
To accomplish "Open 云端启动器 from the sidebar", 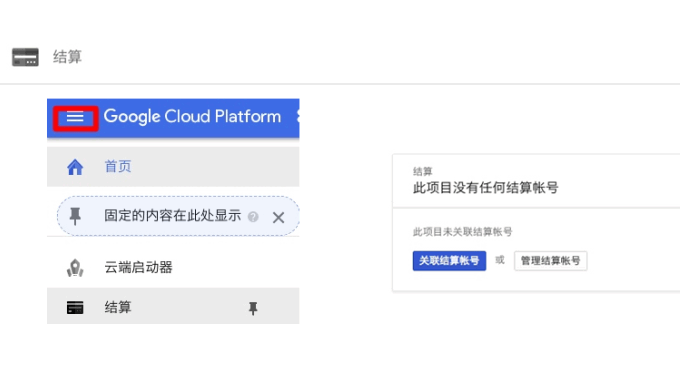I will [173, 268].
